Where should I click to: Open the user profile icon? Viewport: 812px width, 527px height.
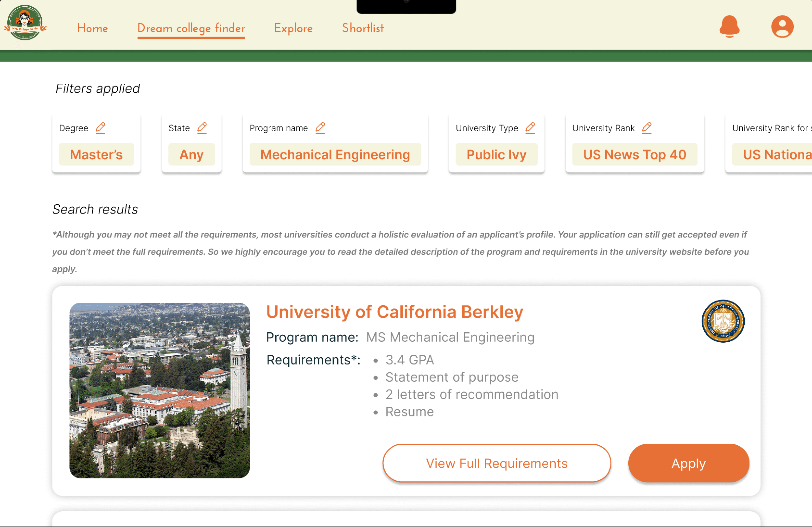pos(782,26)
